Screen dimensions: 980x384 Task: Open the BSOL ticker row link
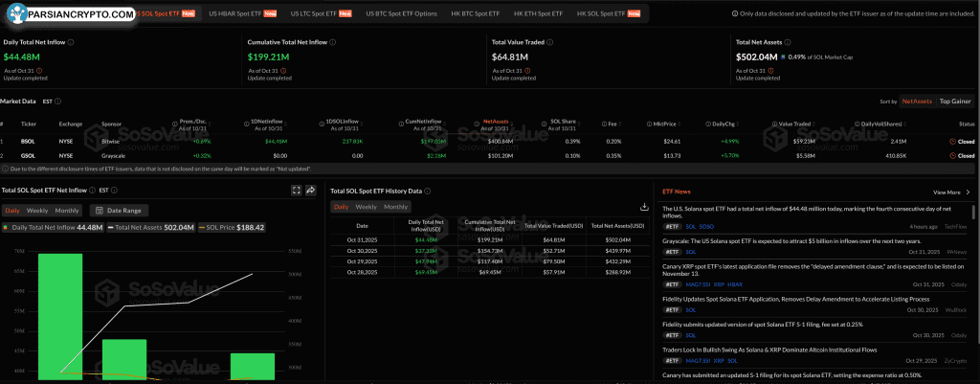click(x=28, y=142)
